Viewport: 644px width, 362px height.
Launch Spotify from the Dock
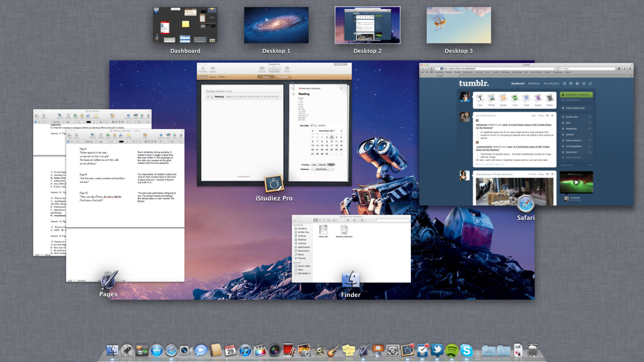pos(451,350)
